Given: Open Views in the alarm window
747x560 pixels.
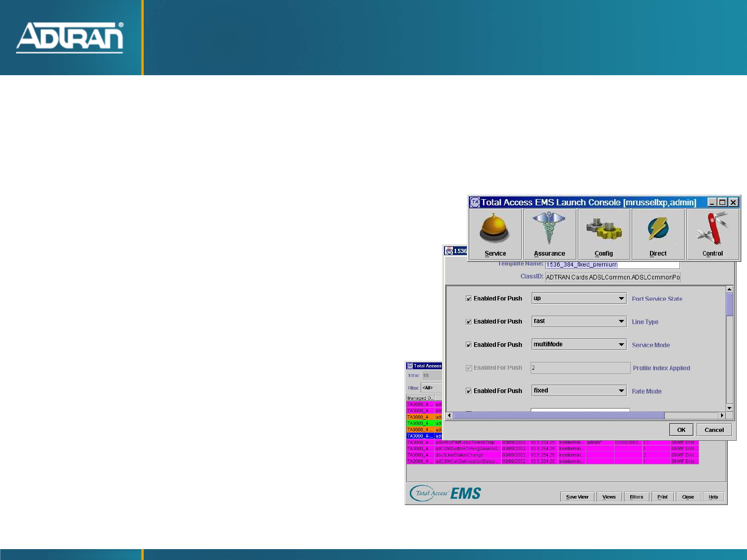Looking at the screenshot, I should [609, 497].
